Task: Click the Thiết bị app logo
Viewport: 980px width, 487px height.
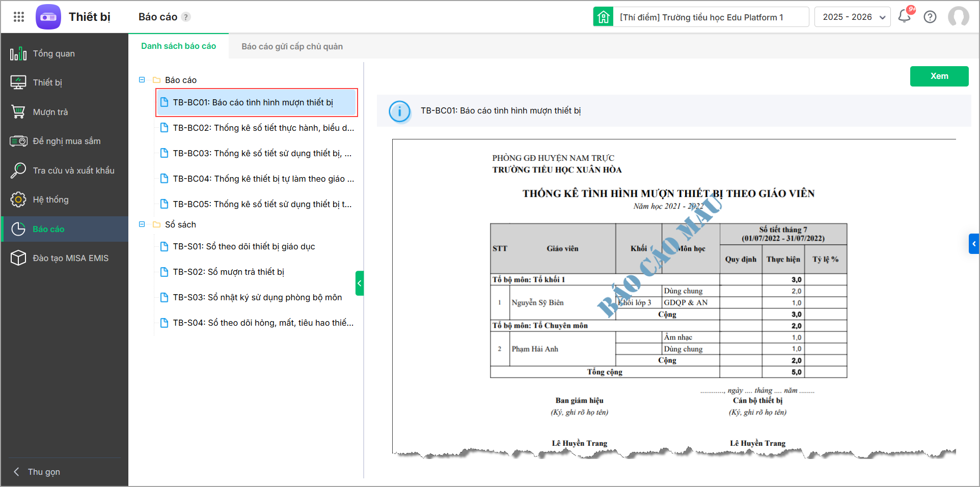Action: point(48,17)
